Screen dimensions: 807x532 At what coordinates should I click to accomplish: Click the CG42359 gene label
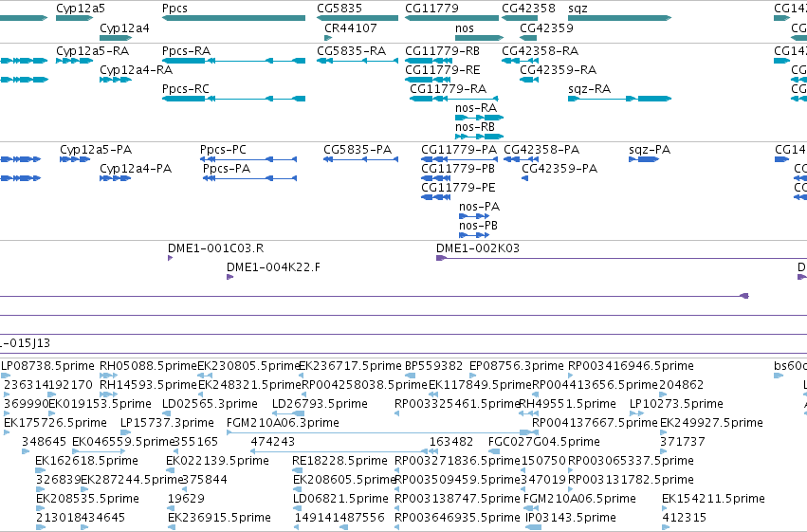(x=546, y=28)
